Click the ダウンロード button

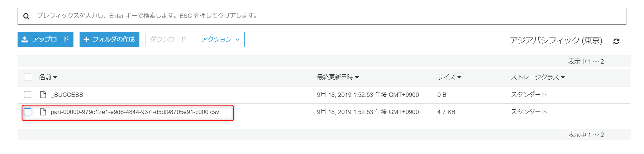pos(168,39)
